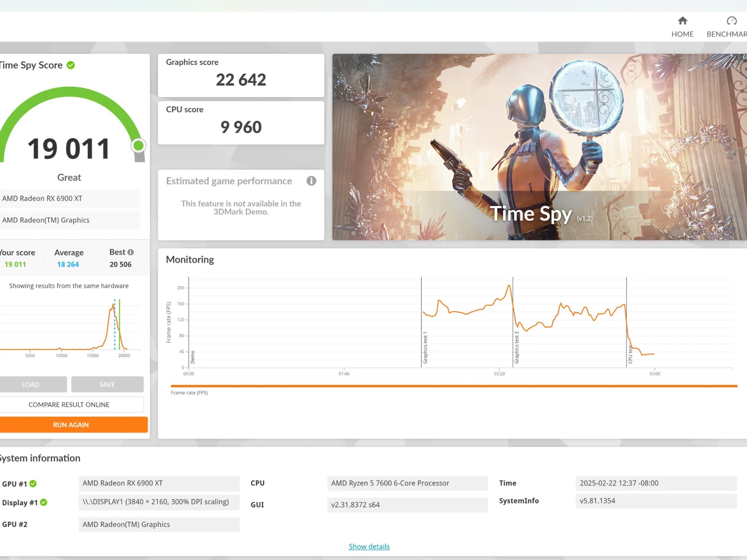Click the score distribution histogram peak
This screenshot has width=747, height=560.
112,306
